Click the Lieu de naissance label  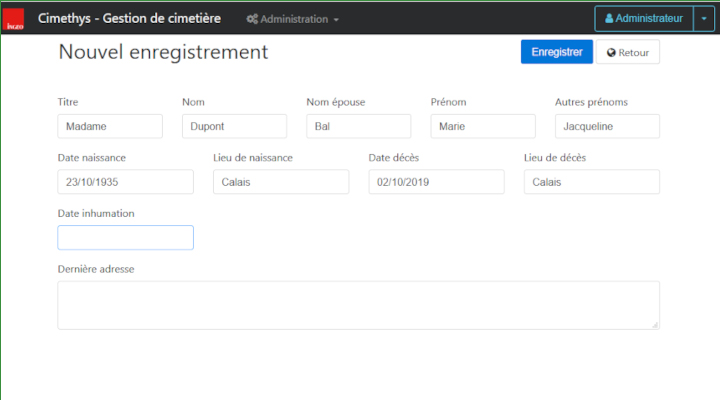(x=253, y=158)
